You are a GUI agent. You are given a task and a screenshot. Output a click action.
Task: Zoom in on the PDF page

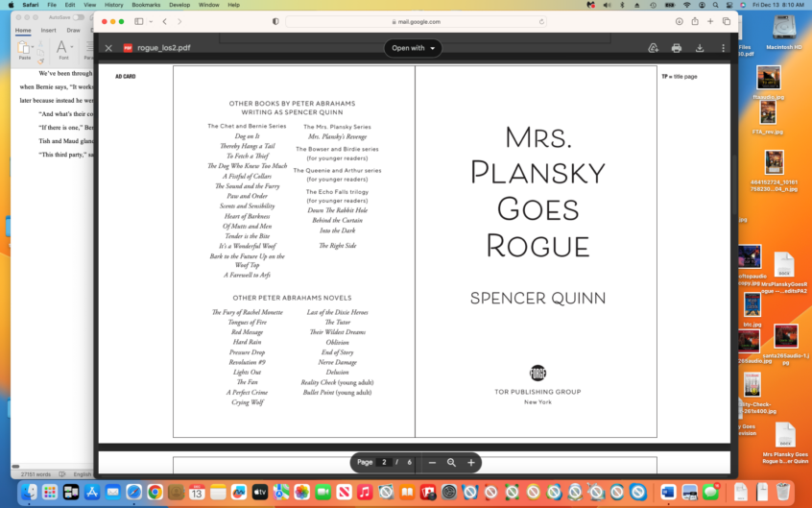click(x=470, y=462)
